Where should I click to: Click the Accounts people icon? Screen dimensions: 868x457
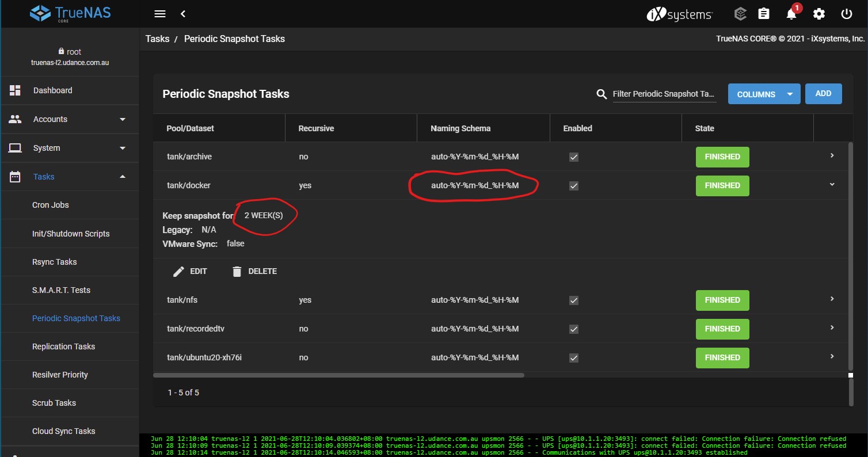15,119
